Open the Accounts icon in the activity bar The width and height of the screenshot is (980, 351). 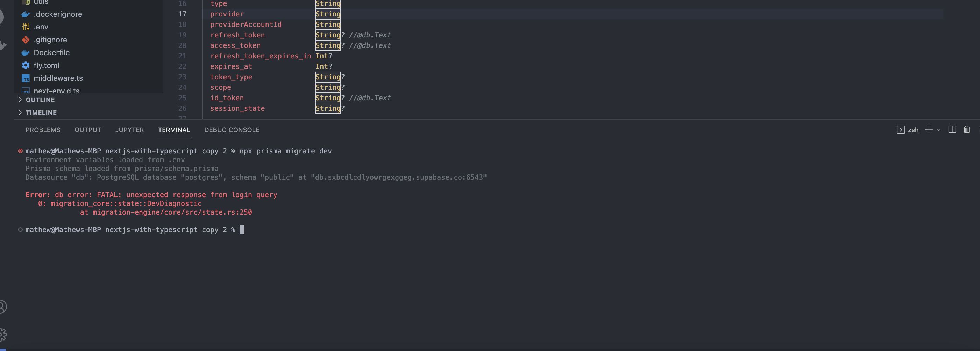coord(3,306)
